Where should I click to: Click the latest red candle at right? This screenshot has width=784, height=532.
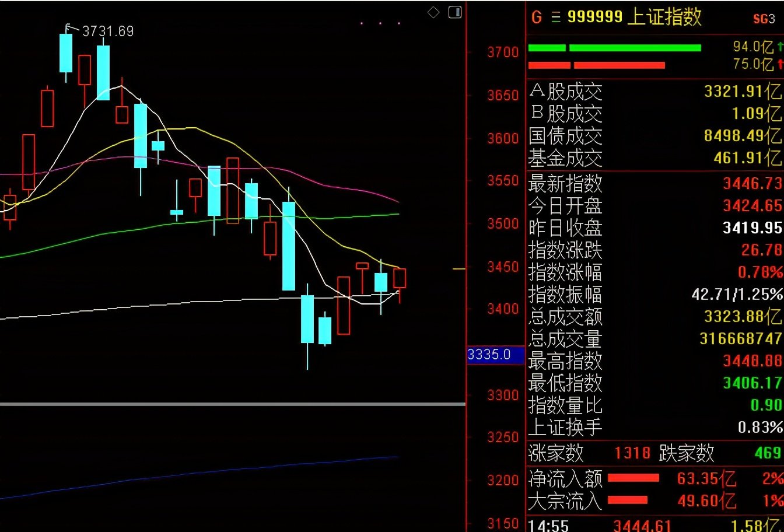point(400,278)
